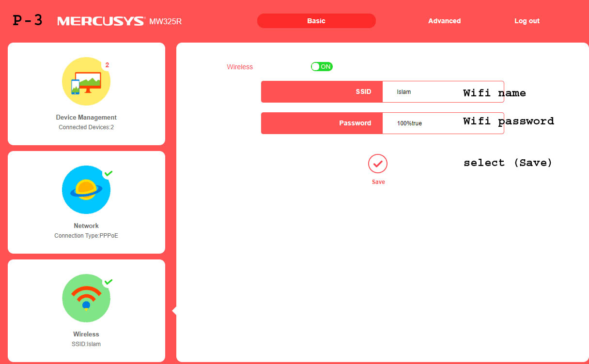Click the Network planet icon
This screenshot has width=589, height=364.
click(86, 190)
